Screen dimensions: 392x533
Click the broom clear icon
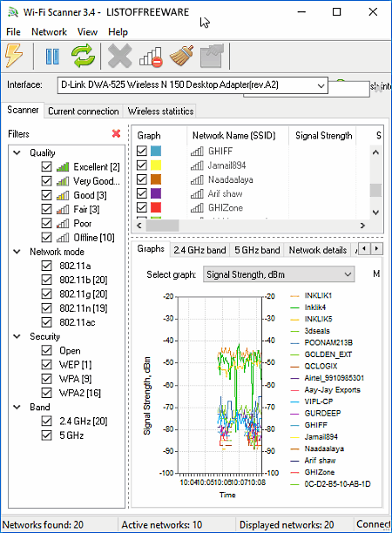tap(182, 56)
